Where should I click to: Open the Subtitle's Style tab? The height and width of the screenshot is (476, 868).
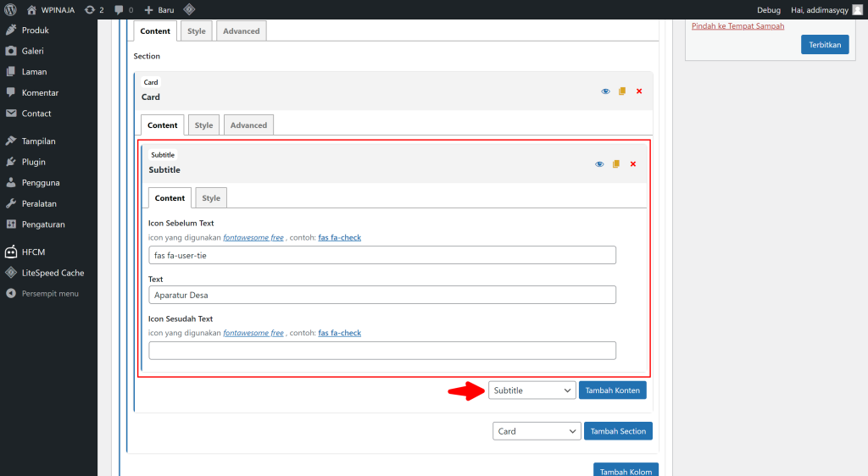pyautogui.click(x=211, y=198)
